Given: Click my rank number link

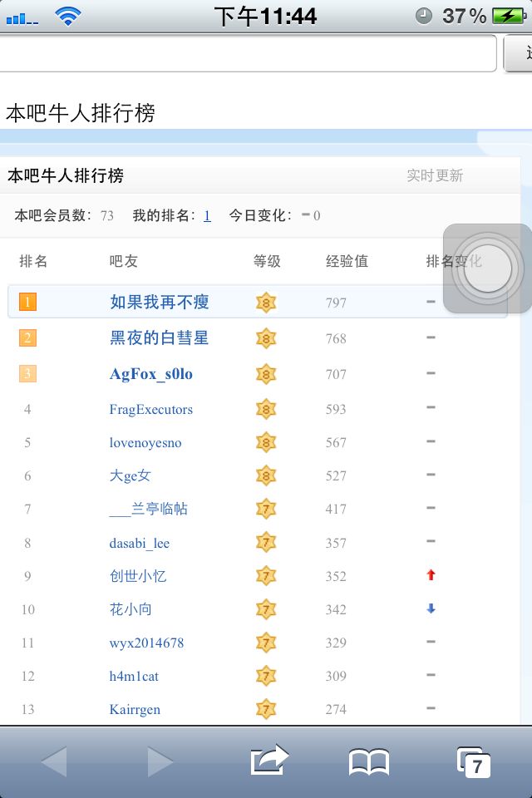Looking at the screenshot, I should click(x=207, y=215).
